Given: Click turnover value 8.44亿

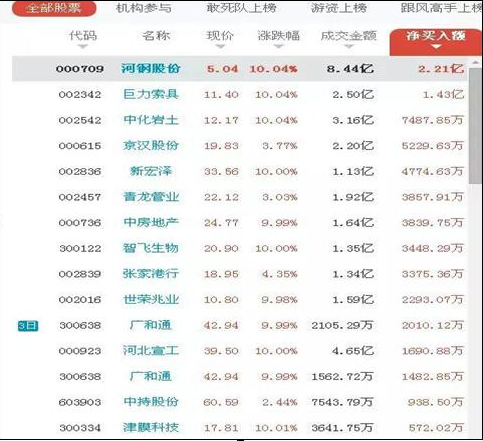Looking at the screenshot, I should pyautogui.click(x=350, y=69).
